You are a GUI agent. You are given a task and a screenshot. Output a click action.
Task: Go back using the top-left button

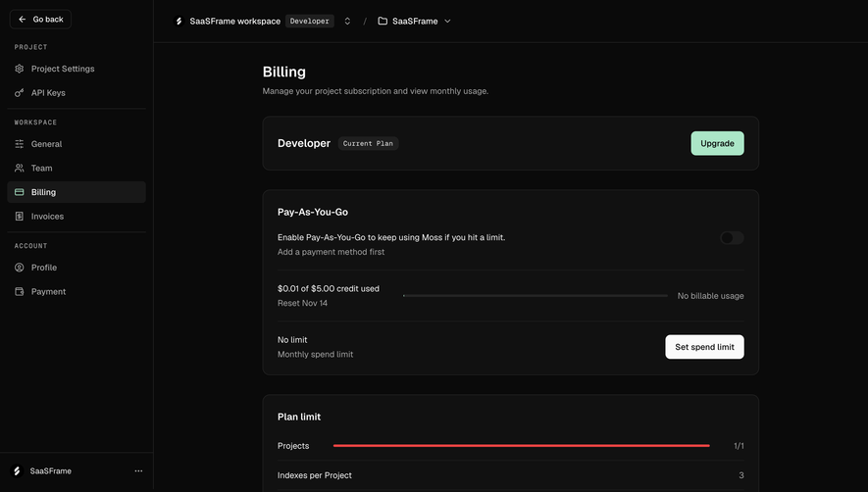[40, 20]
